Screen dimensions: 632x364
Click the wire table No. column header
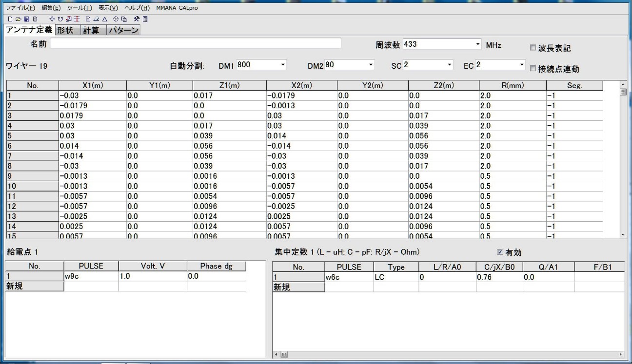point(32,86)
